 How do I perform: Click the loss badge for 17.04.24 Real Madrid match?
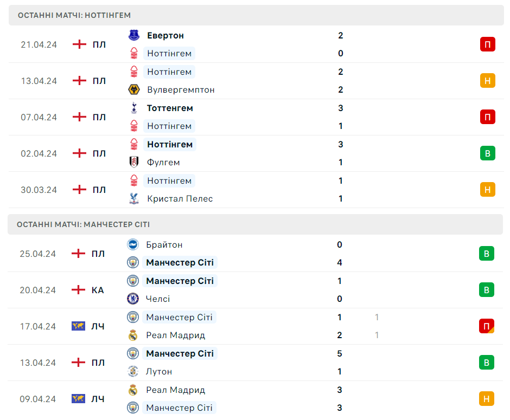[x=486, y=326]
